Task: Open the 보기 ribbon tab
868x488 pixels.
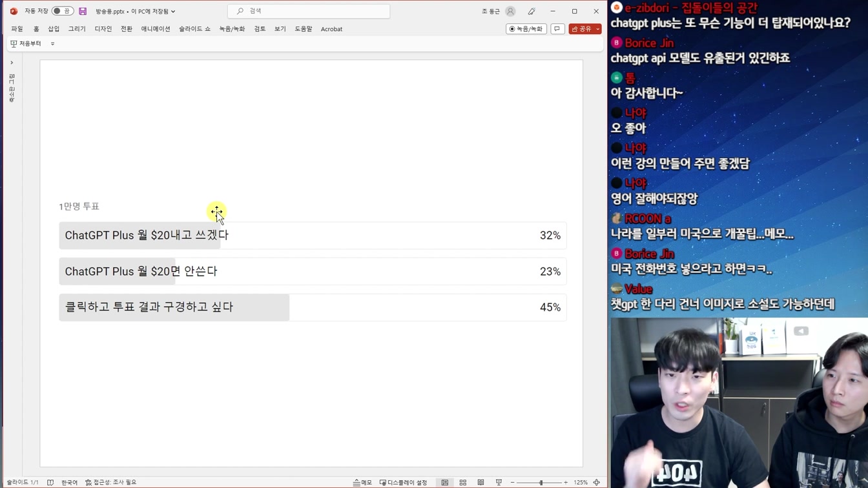Action: (x=280, y=29)
